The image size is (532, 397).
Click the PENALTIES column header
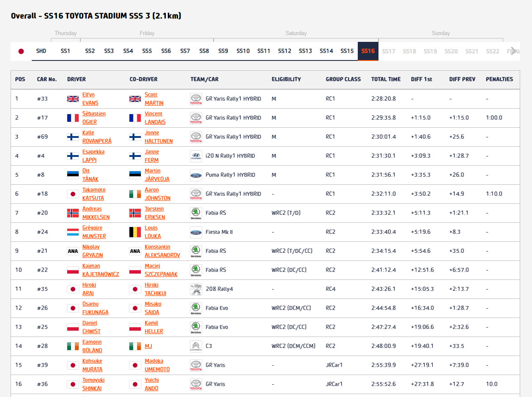click(499, 79)
